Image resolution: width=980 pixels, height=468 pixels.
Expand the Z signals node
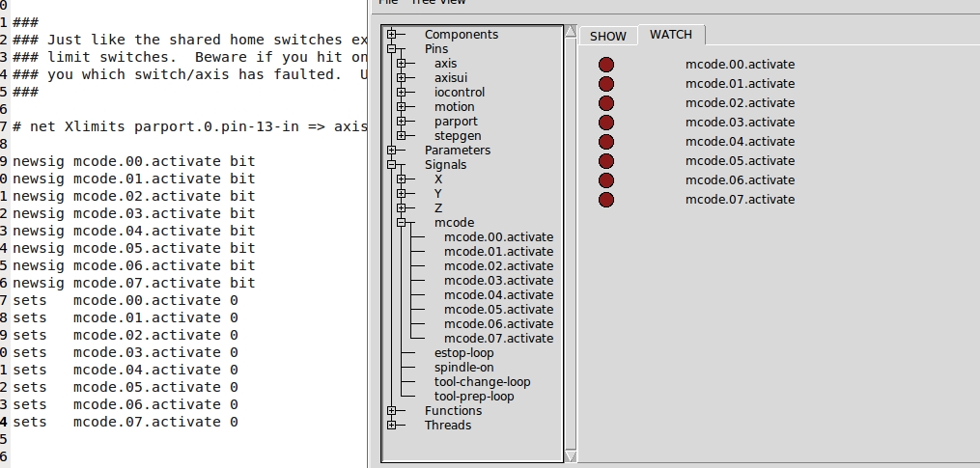tap(402, 208)
